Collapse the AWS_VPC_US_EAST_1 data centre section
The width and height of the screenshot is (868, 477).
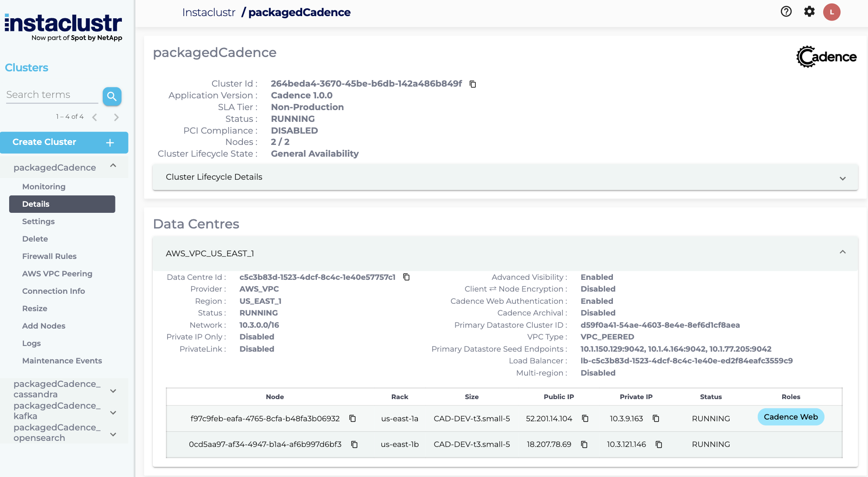[842, 252]
